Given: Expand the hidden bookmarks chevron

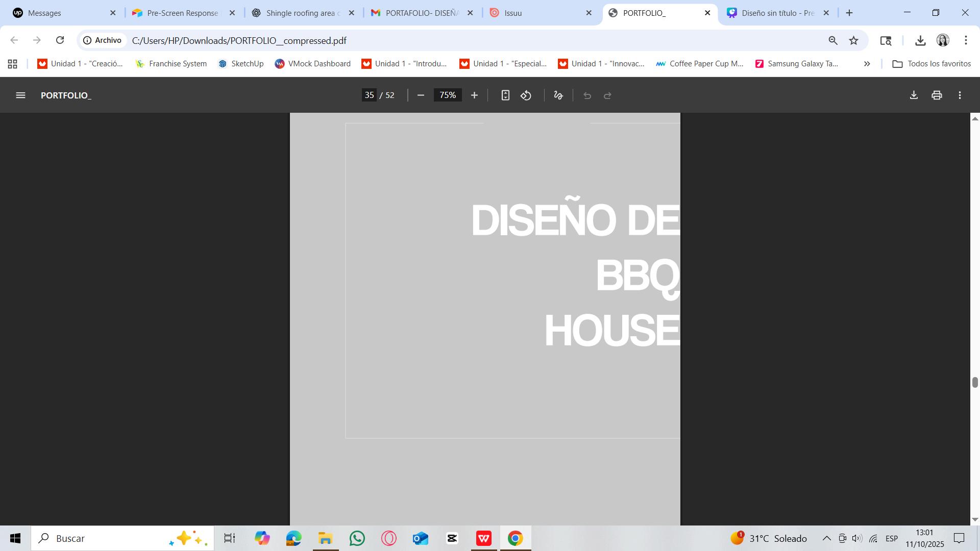Looking at the screenshot, I should 867,64.
